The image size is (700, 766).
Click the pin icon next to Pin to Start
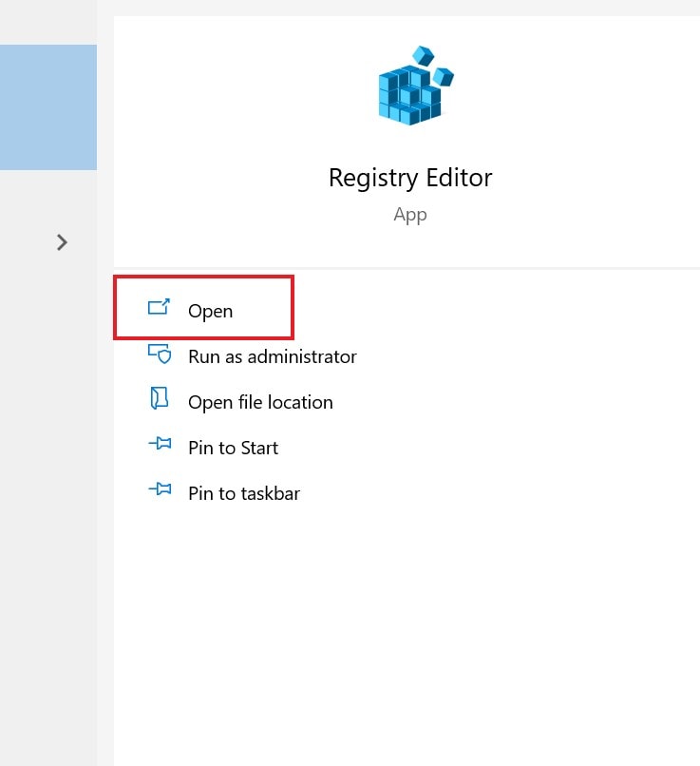[160, 443]
